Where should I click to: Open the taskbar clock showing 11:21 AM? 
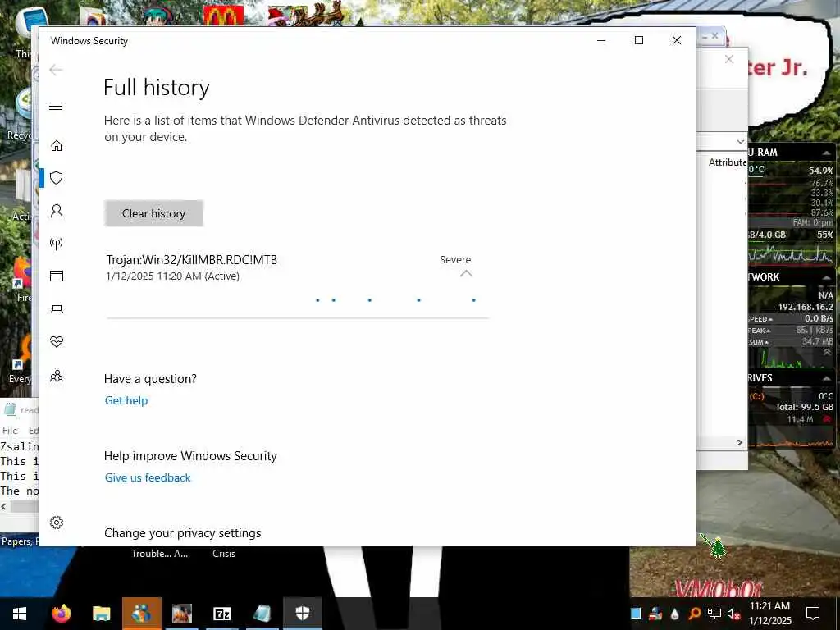click(x=769, y=614)
